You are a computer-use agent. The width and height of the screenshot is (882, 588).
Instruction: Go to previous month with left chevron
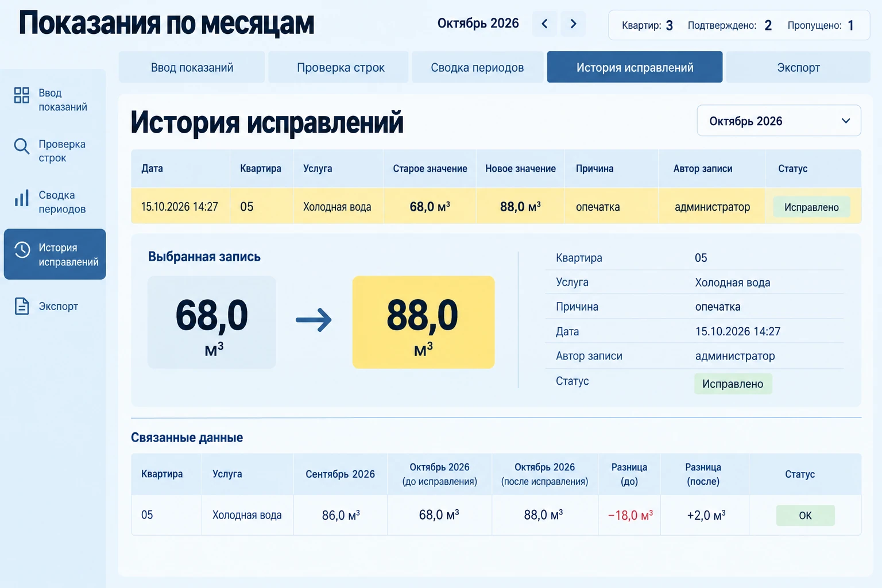[x=544, y=24]
